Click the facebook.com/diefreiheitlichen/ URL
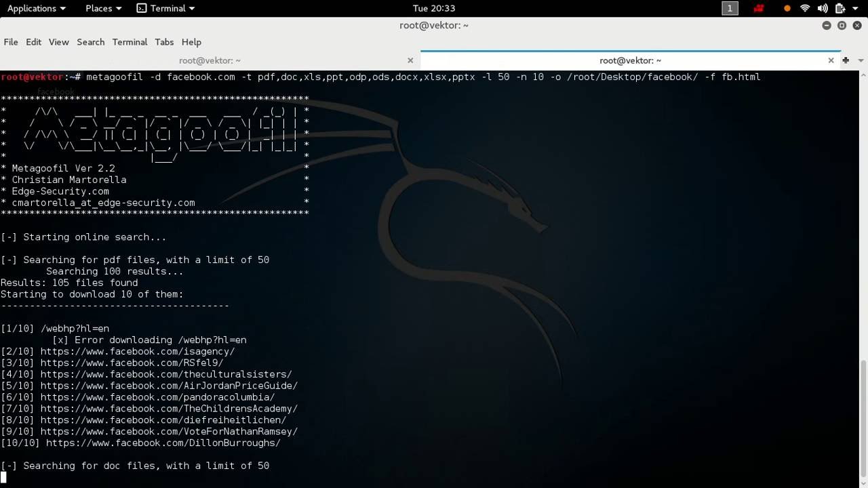 point(163,420)
